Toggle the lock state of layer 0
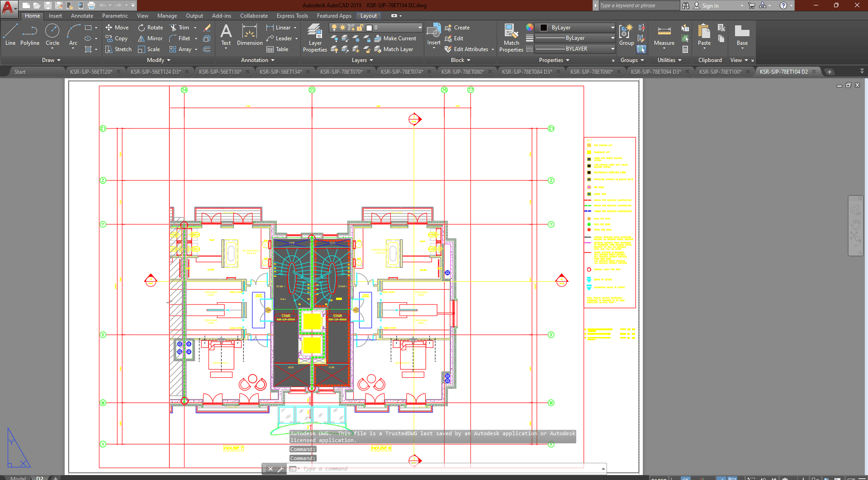Image resolution: width=868 pixels, height=480 pixels. 360,28
